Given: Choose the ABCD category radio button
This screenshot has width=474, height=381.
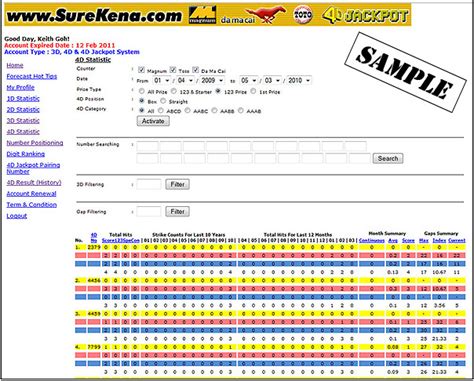Looking at the screenshot, I should [161, 110].
